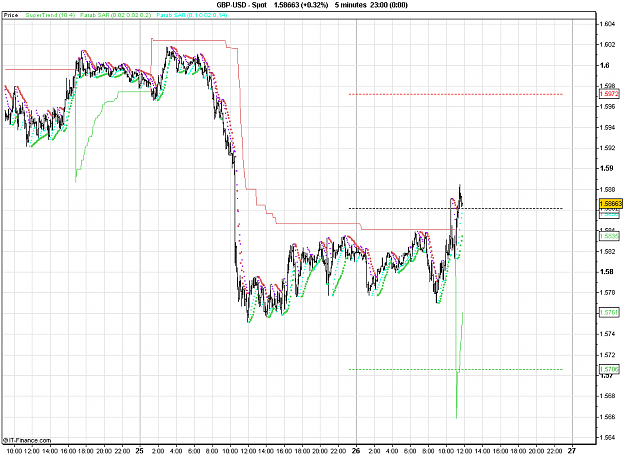Click the 1.59 price axis label
Screen dimensions: 625x455
tap(607, 168)
